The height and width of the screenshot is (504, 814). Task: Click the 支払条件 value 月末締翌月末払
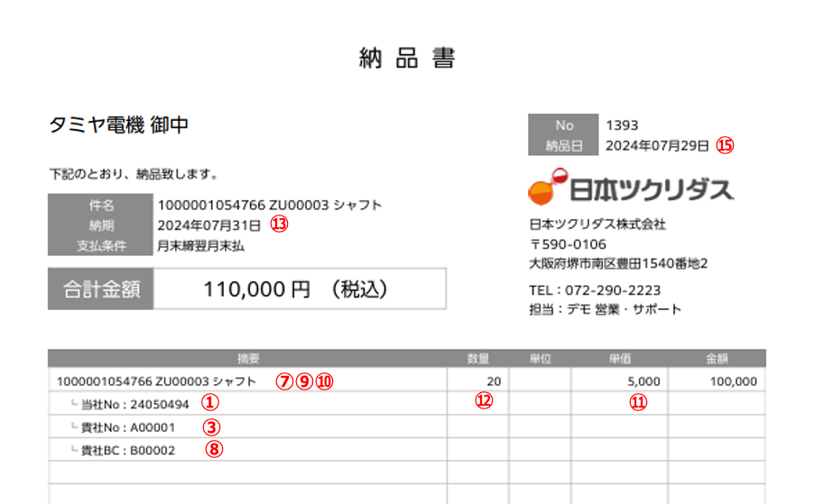[200, 245]
